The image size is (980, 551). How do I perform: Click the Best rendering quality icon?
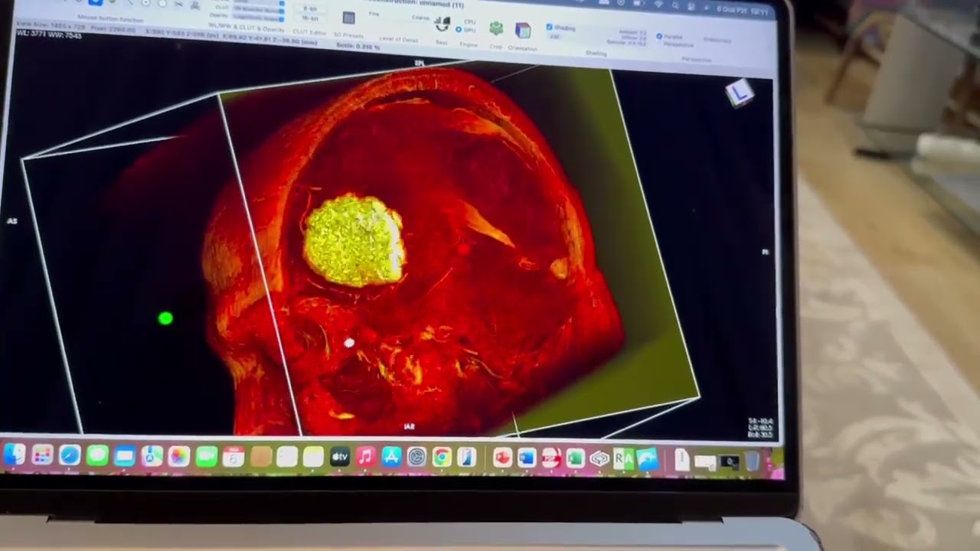[442, 24]
